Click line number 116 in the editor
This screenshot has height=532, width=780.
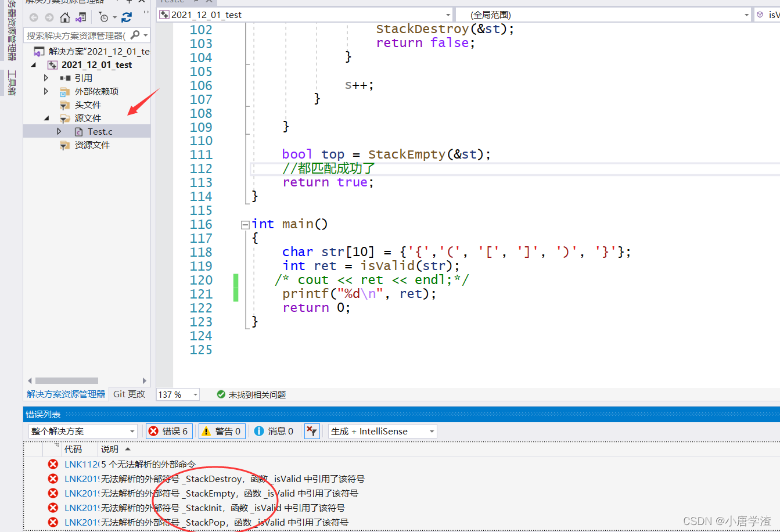click(202, 224)
